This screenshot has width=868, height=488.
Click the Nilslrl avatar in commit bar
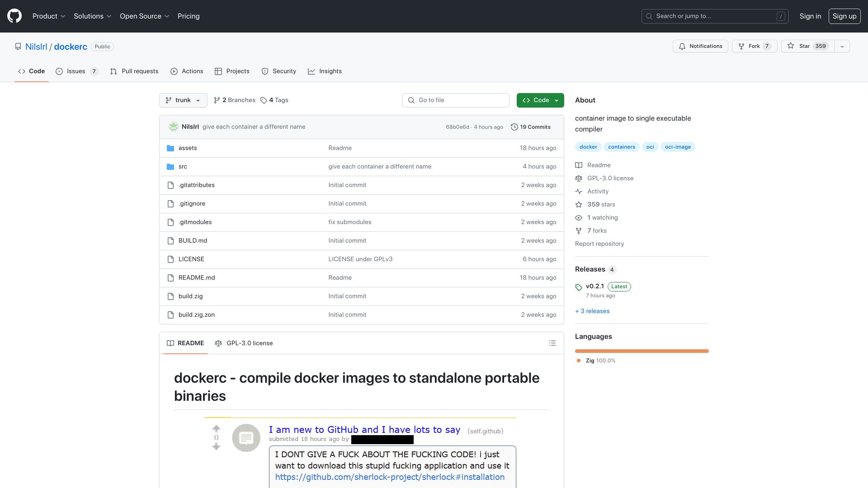(174, 127)
